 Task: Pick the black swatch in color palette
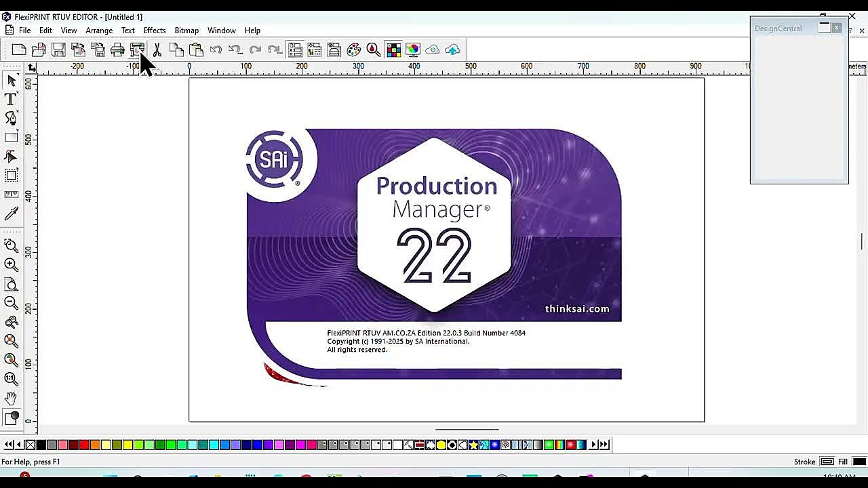pyautogui.click(x=41, y=445)
